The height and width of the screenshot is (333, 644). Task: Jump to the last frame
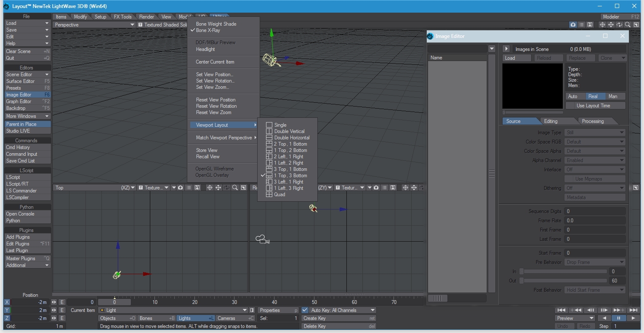633,310
